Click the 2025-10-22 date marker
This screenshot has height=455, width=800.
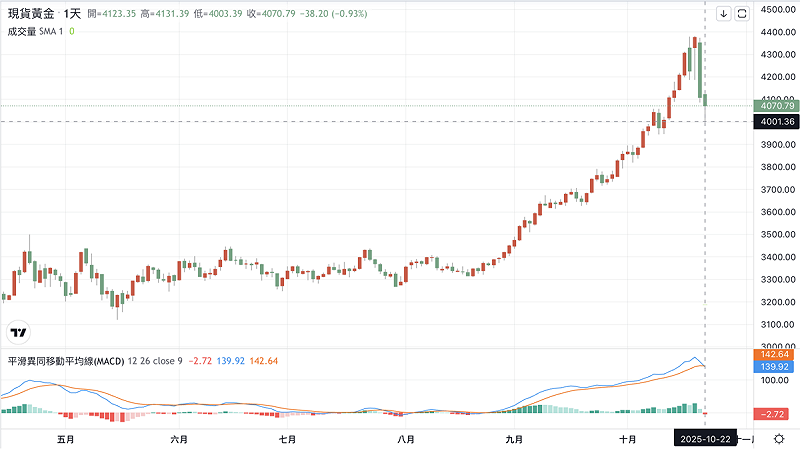click(x=705, y=440)
